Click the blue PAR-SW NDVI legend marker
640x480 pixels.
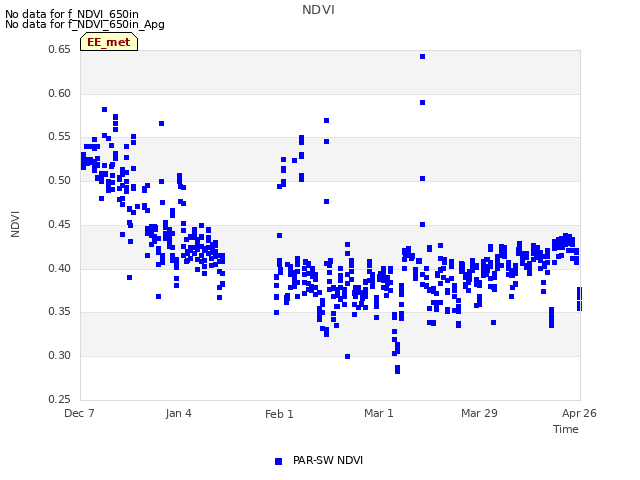click(278, 461)
